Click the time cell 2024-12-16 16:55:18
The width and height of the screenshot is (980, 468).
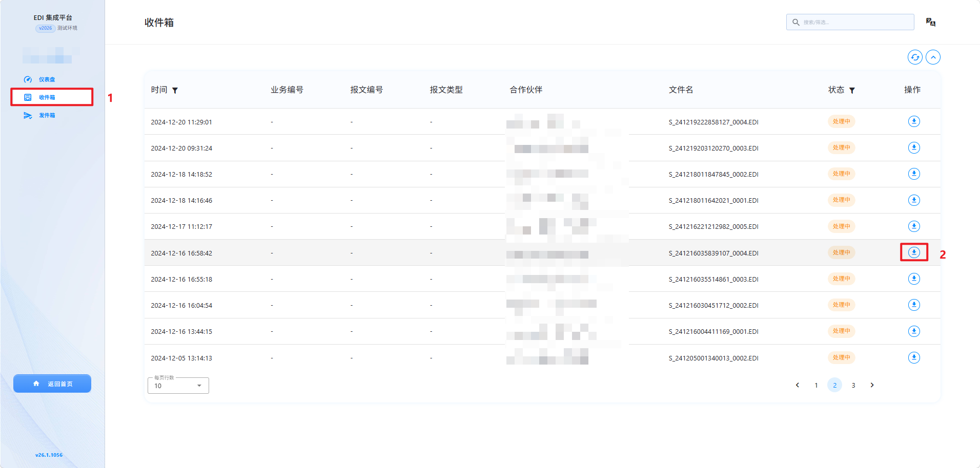click(x=181, y=280)
